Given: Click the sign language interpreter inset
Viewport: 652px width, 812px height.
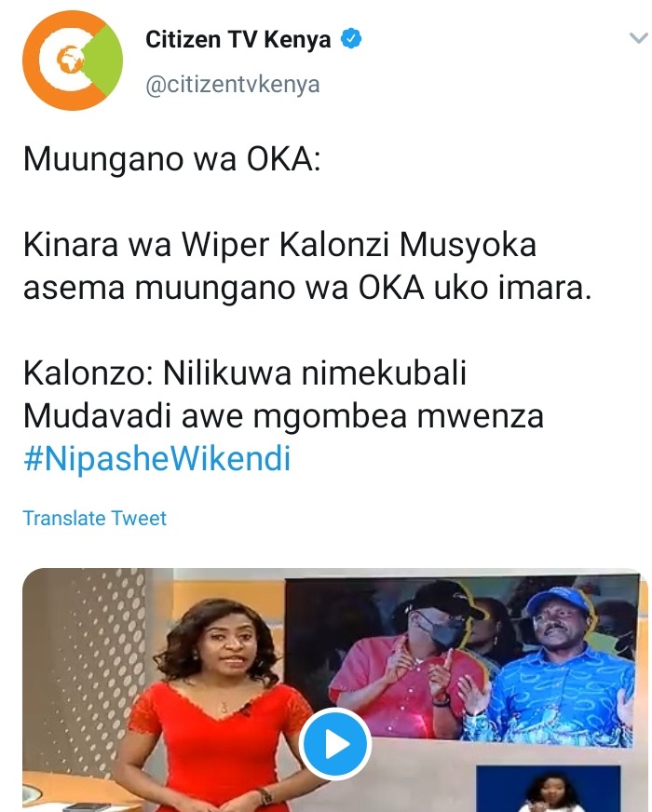Looking at the screenshot, I should [548, 789].
